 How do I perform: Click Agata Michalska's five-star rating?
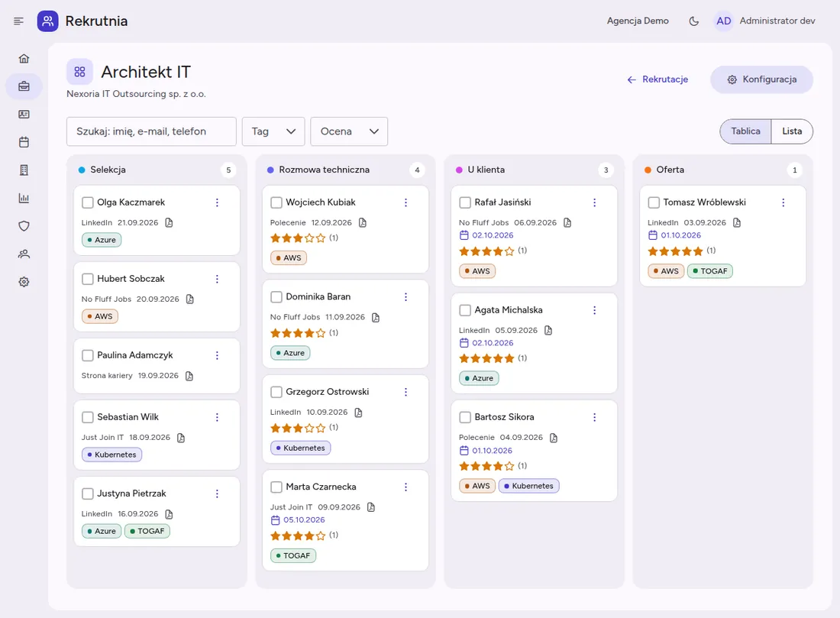point(486,358)
